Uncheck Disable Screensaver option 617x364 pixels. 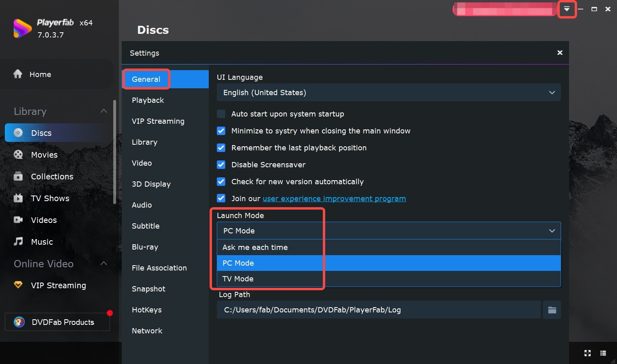tap(221, 165)
